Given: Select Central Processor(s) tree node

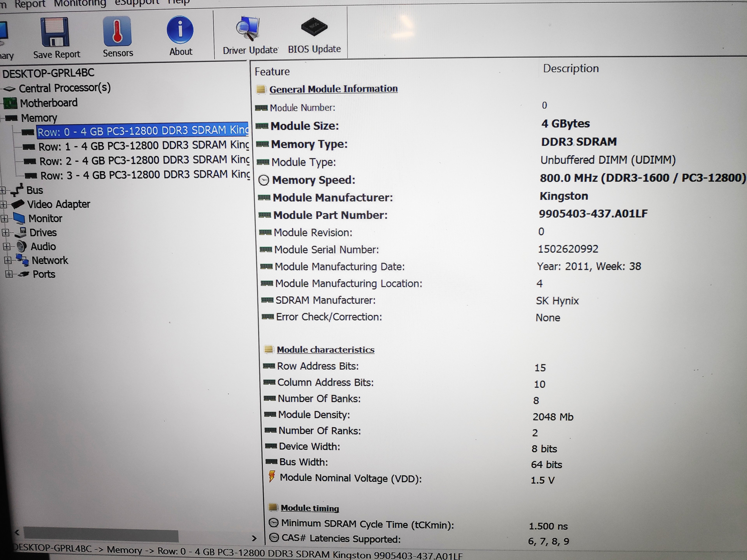Looking at the screenshot, I should coord(65,88).
